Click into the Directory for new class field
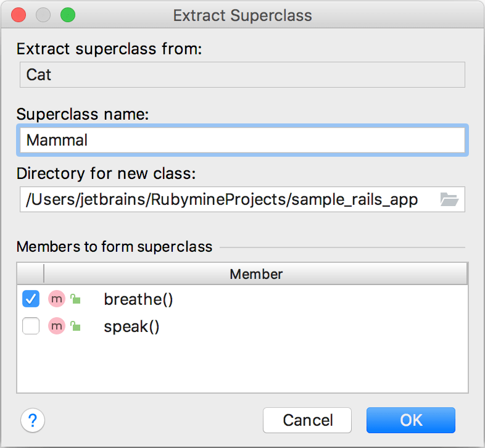 (228, 199)
